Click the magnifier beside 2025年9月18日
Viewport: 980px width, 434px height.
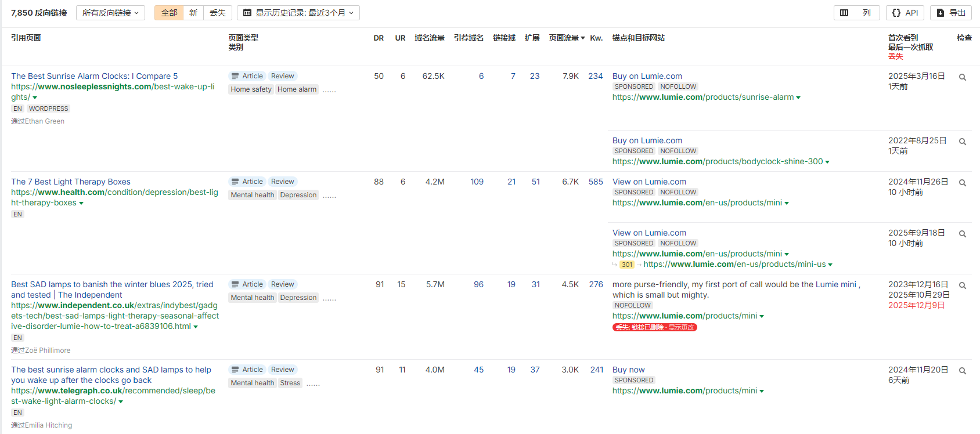click(x=962, y=234)
